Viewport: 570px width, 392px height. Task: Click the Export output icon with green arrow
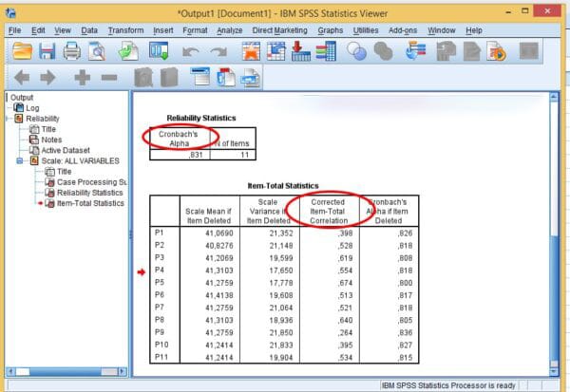coord(128,51)
